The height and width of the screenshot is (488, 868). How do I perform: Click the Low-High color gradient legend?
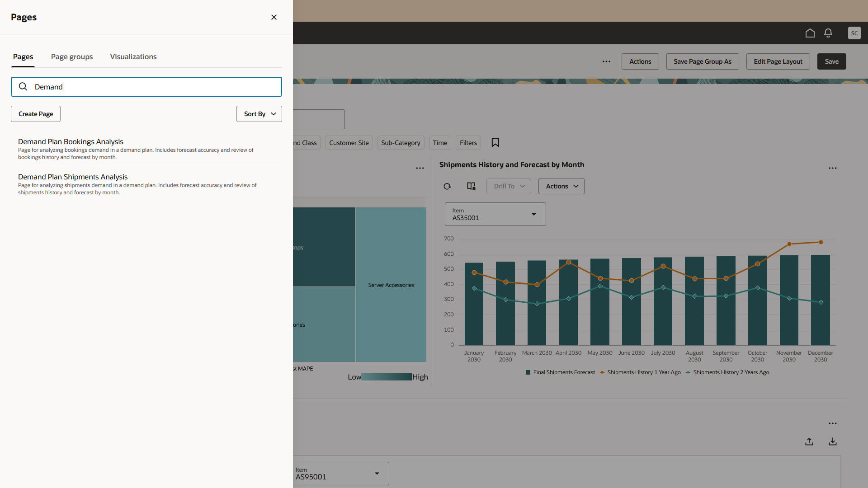click(x=387, y=377)
